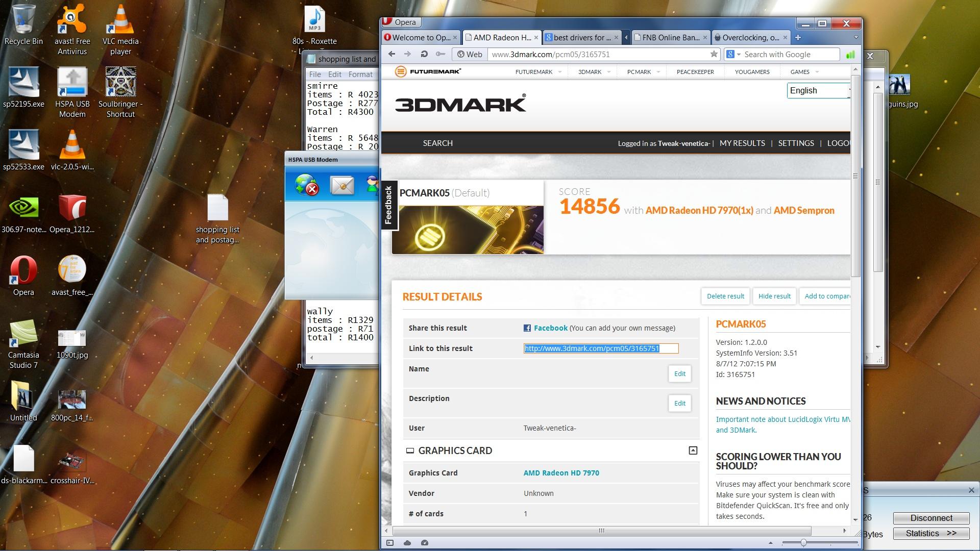Open the Google search engine selector dropdown
The image size is (980, 551).
point(733,54)
